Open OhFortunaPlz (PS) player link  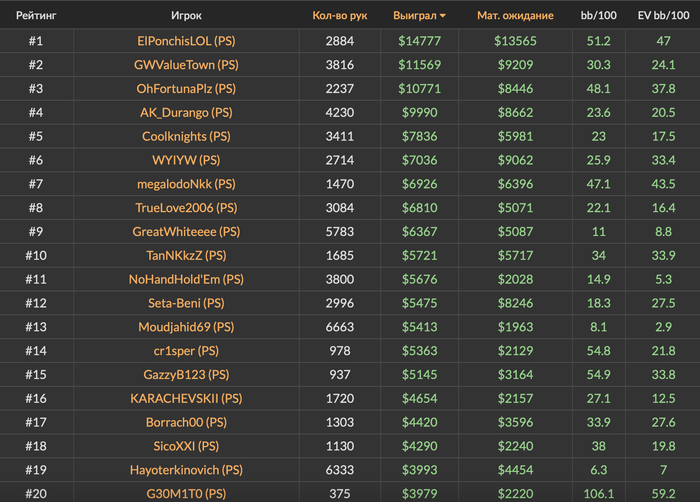[187, 89]
